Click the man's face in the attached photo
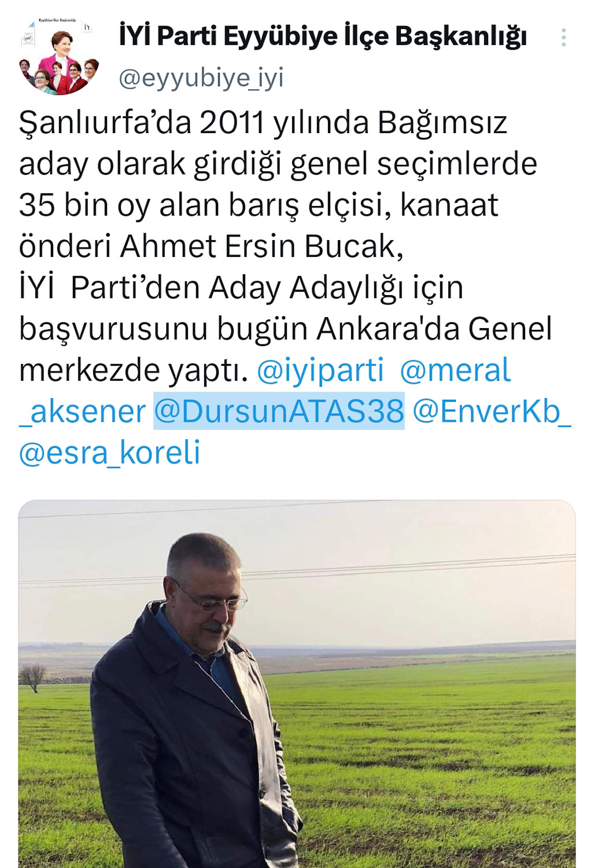 coord(207,596)
